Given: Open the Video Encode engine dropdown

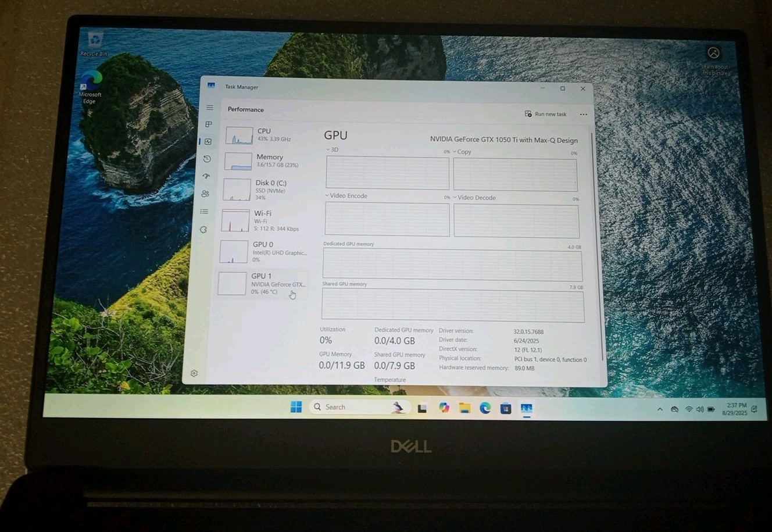Looking at the screenshot, I should point(346,196).
